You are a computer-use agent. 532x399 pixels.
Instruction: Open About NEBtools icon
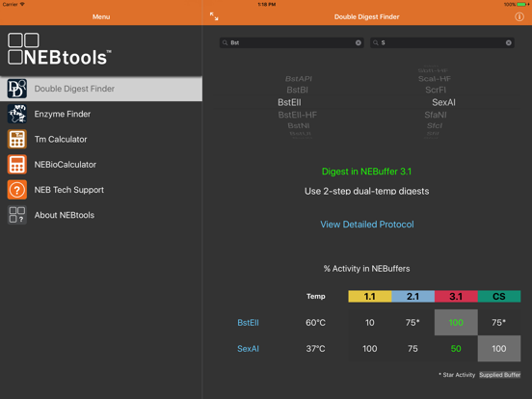(x=17, y=215)
